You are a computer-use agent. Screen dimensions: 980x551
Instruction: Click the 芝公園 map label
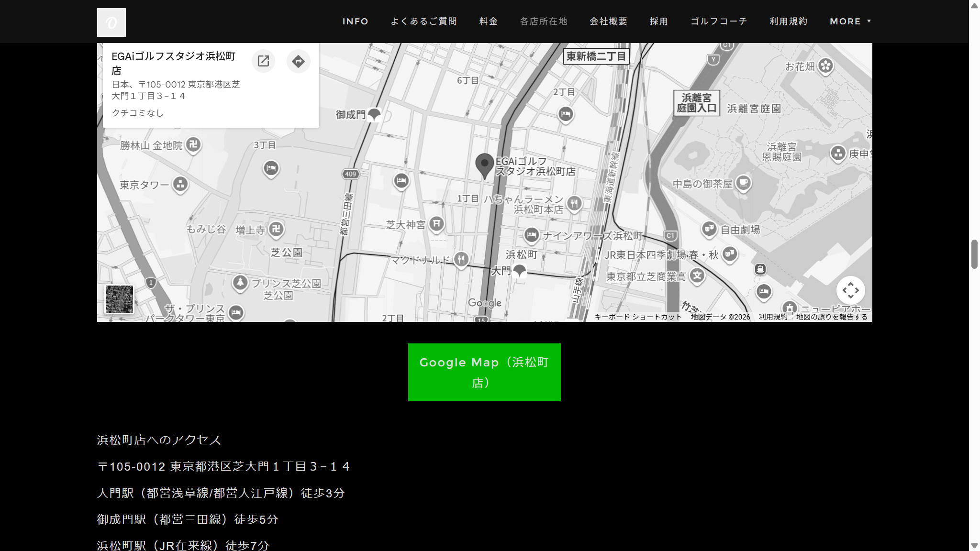286,252
